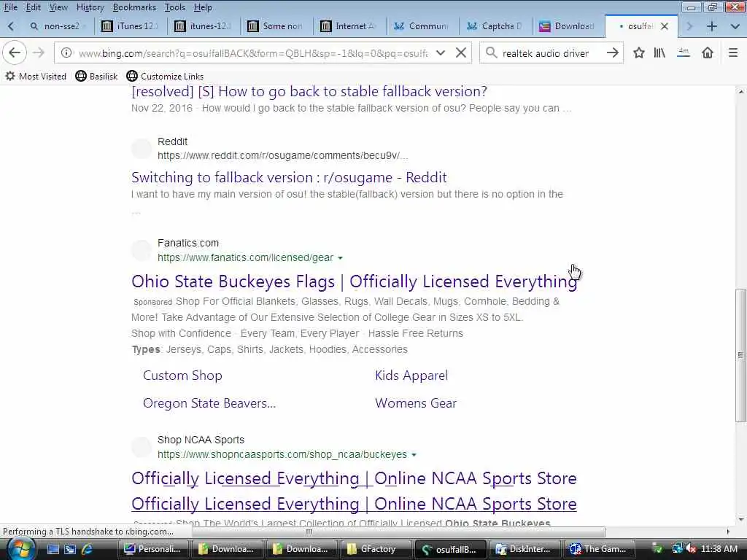Open the Custom Shop sitelink
Image resolution: width=747 pixels, height=560 pixels.
pos(182,376)
